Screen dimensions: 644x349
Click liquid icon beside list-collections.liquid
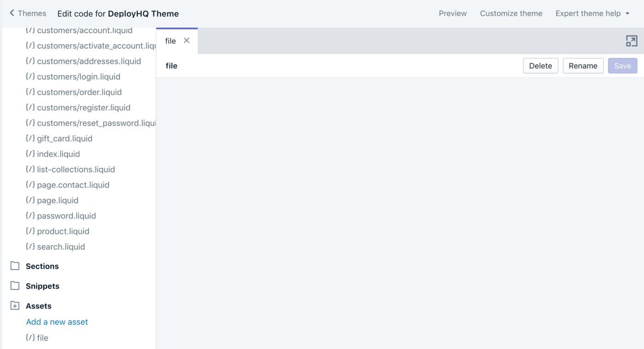tap(30, 169)
